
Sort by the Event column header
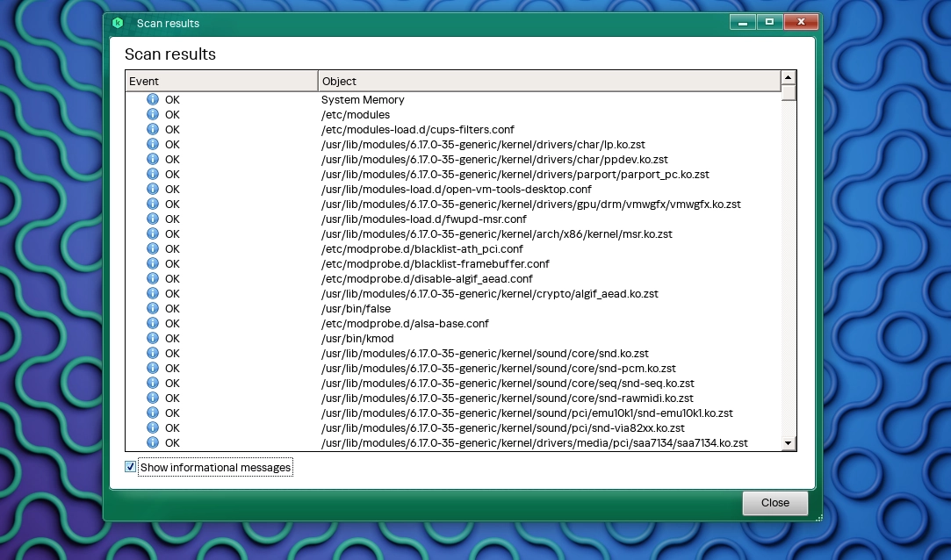(x=221, y=82)
